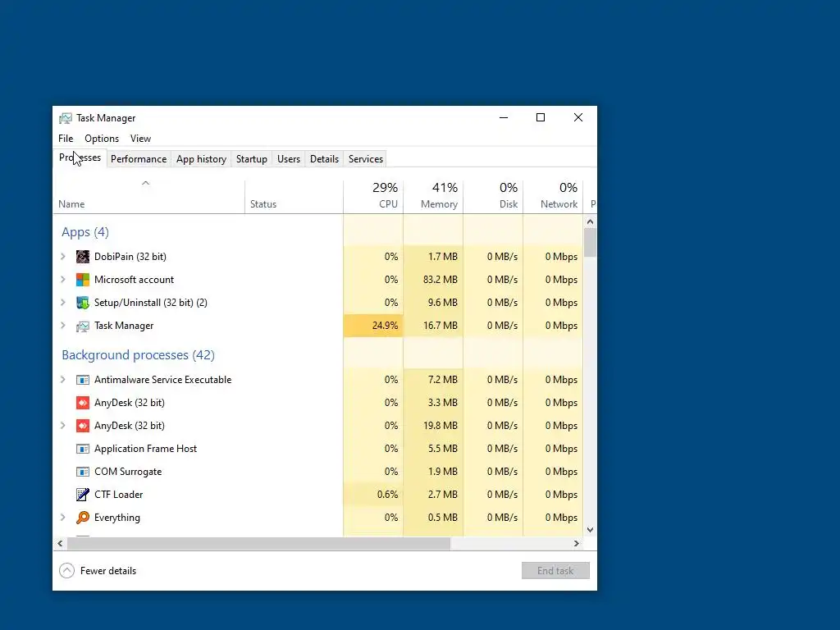Switch to the Services tab

click(x=366, y=159)
